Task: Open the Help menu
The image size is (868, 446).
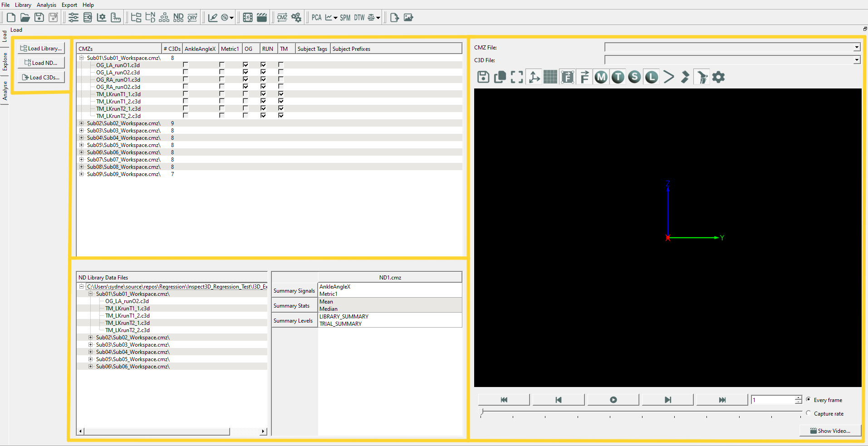Action: (x=88, y=5)
